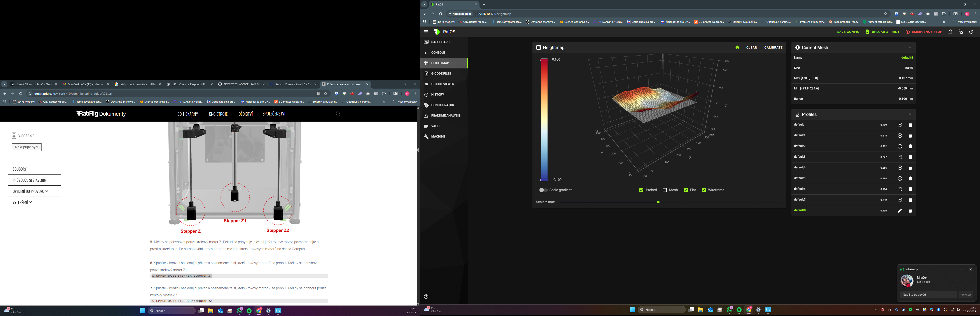Go to Realtime Analysis page
This screenshot has height=316, width=980.
tap(446, 116)
